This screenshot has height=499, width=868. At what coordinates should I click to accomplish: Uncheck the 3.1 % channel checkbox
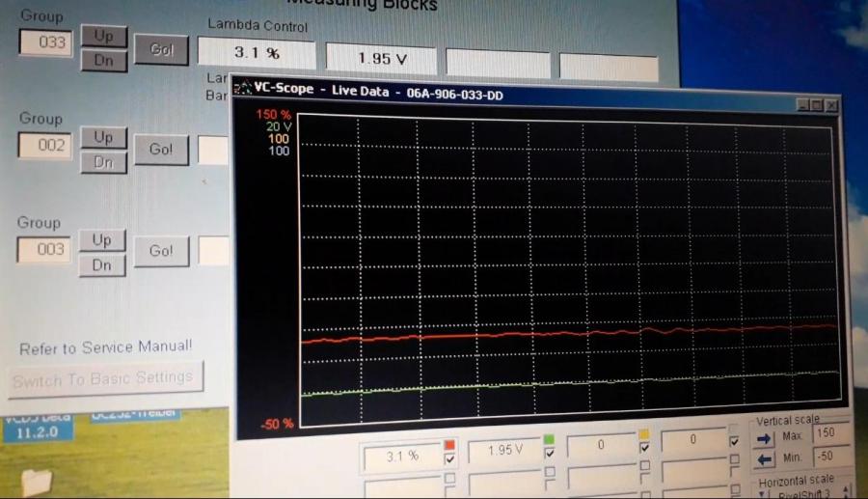tap(449, 458)
